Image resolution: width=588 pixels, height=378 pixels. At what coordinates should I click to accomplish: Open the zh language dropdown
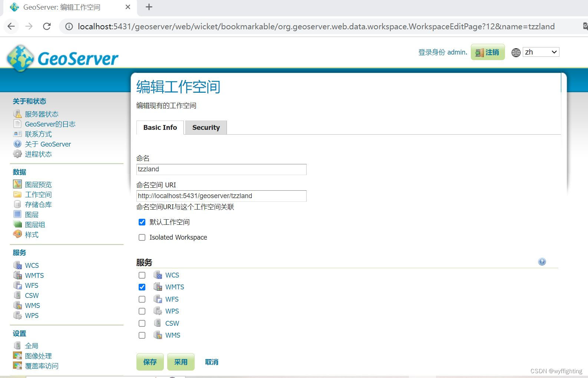tap(541, 52)
